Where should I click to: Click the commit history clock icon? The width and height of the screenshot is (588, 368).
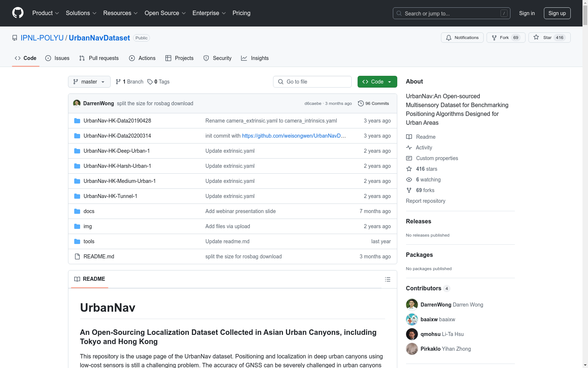point(361,103)
